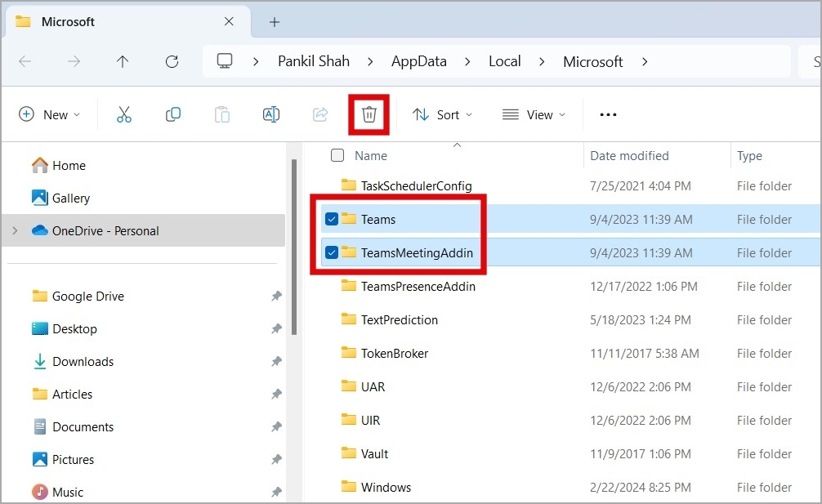Select the TextPrediction folder
Viewport: 822px width, 504px height.
(x=399, y=319)
